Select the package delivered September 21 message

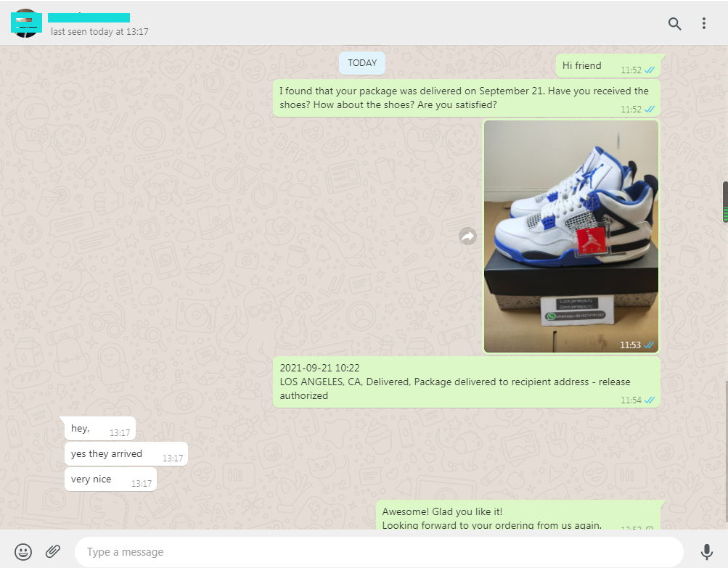pos(466,98)
